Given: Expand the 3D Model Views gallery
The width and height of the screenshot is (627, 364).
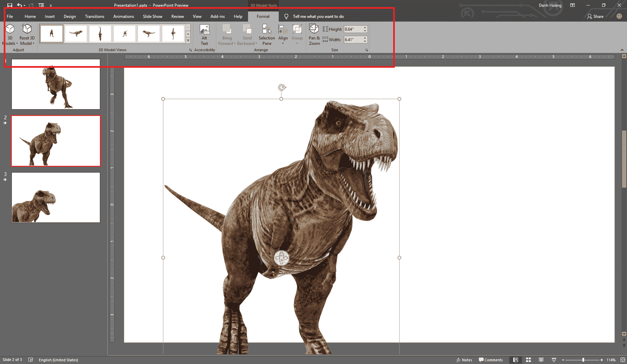Looking at the screenshot, I should 188,41.
